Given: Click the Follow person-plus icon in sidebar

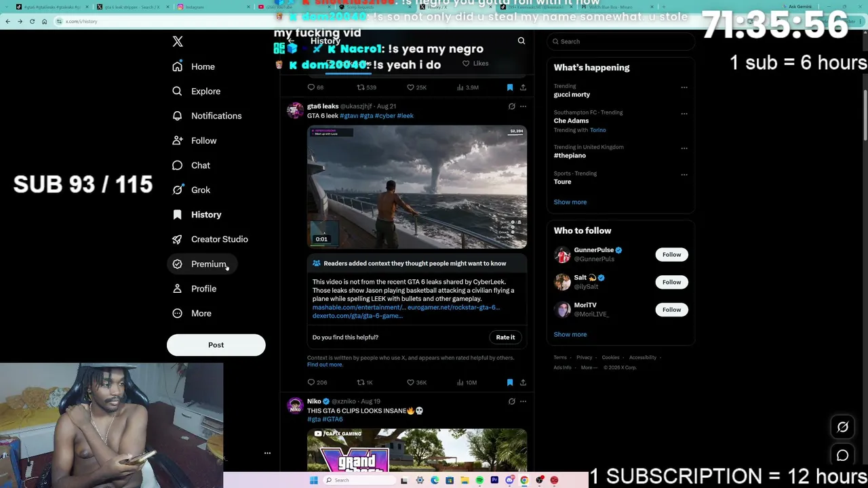Looking at the screenshot, I should click(x=177, y=140).
